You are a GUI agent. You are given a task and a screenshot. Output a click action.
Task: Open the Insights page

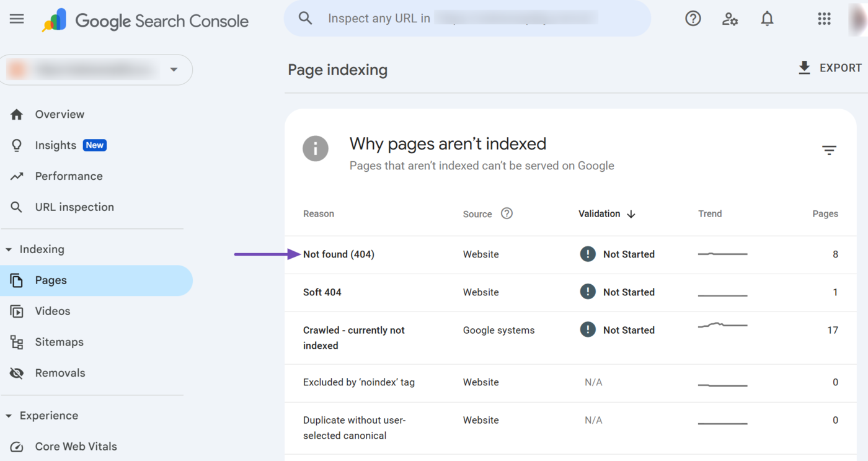pyautogui.click(x=56, y=145)
